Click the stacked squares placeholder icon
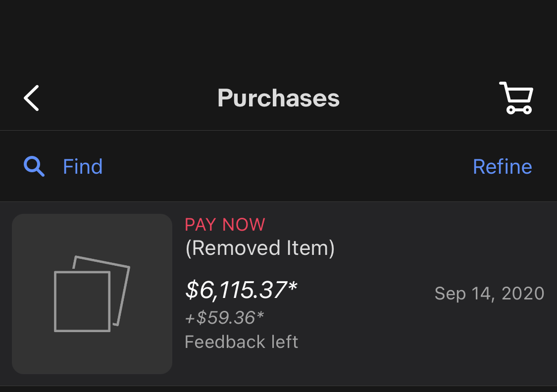 click(x=92, y=294)
